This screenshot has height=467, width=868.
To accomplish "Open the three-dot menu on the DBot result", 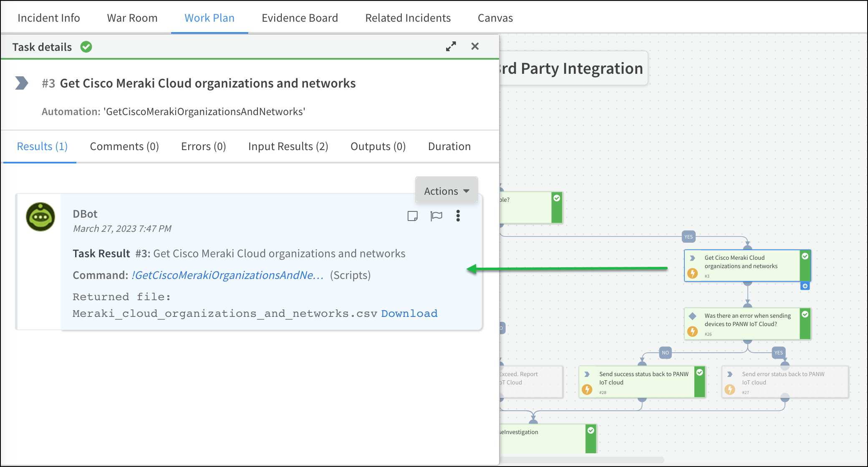I will (458, 216).
